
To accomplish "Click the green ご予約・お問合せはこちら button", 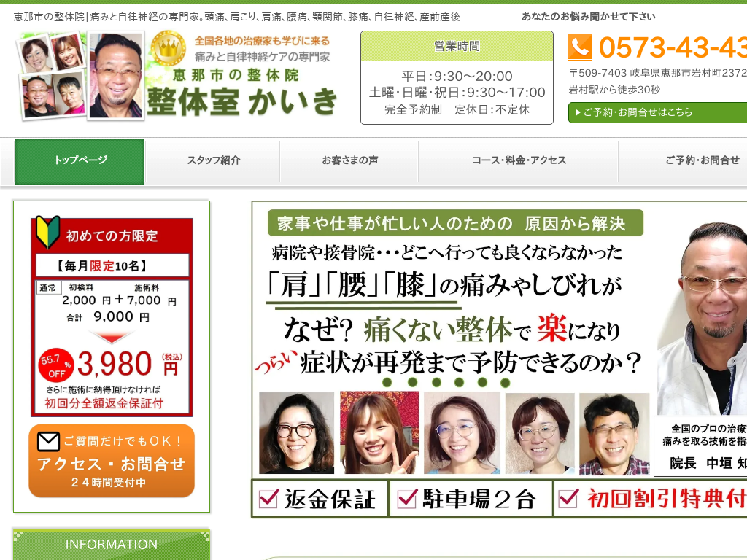I will point(657,112).
